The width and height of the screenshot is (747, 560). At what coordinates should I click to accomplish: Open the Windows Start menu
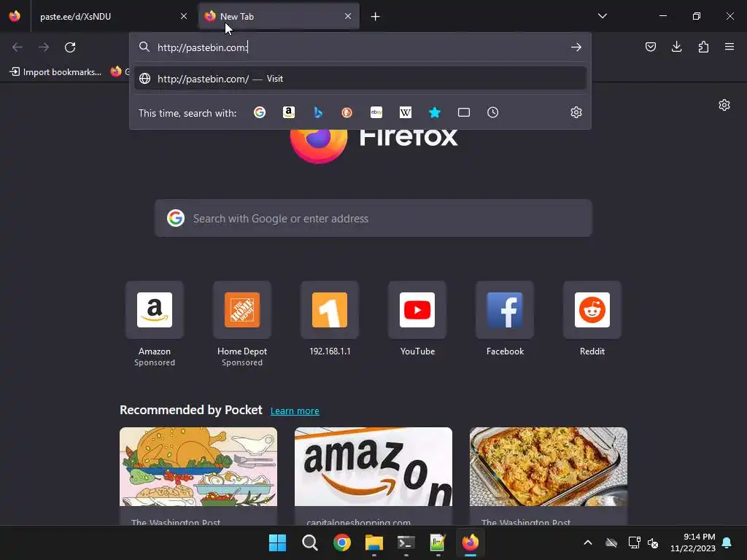[x=277, y=542]
